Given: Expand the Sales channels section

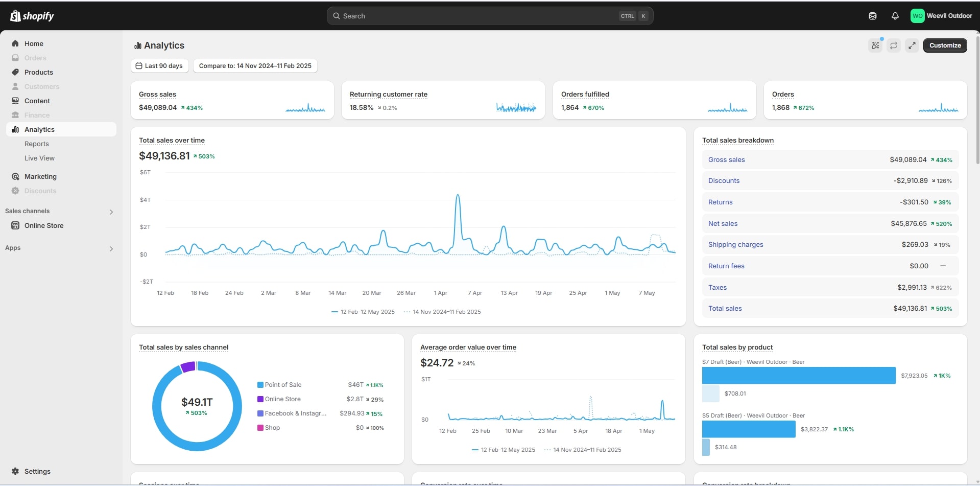Looking at the screenshot, I should (111, 212).
